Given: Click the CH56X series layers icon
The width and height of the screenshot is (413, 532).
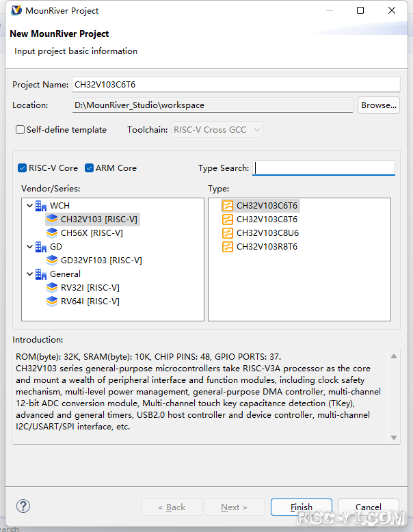Looking at the screenshot, I should pos(51,233).
